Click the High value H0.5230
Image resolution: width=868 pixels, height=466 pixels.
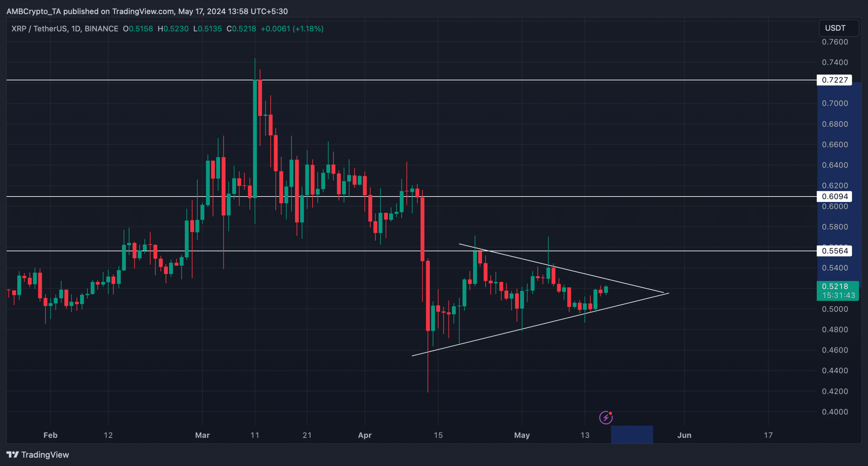pos(173,29)
